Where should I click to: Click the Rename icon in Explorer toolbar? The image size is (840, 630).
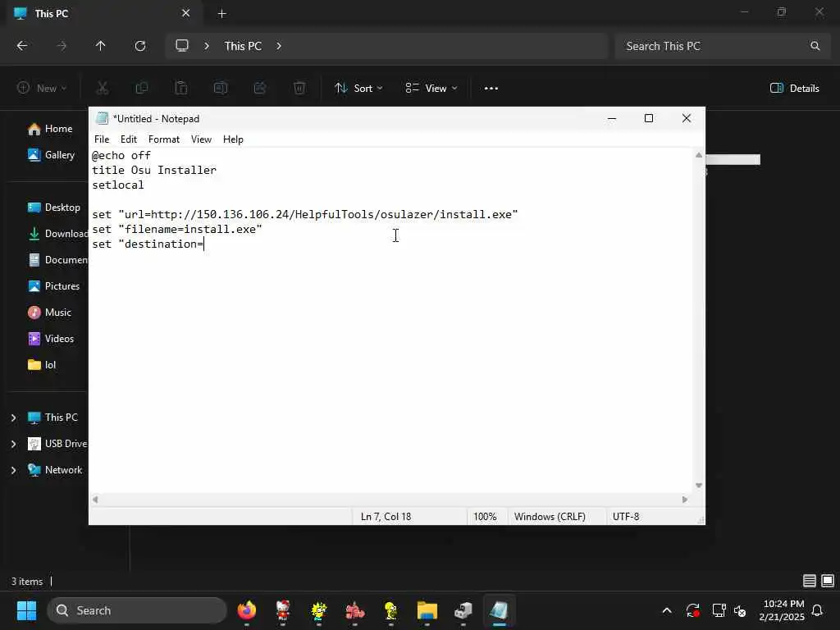pos(221,89)
